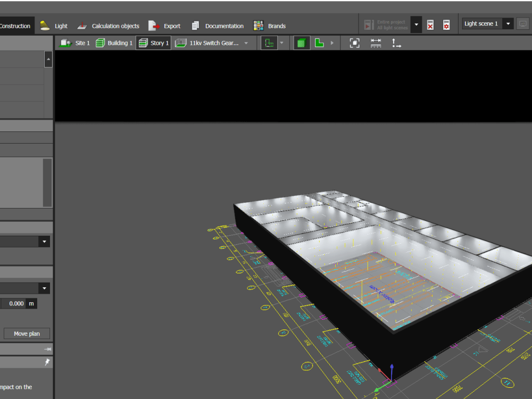532x399 pixels.
Task: Switch to 2D plan view icon
Action: click(319, 43)
